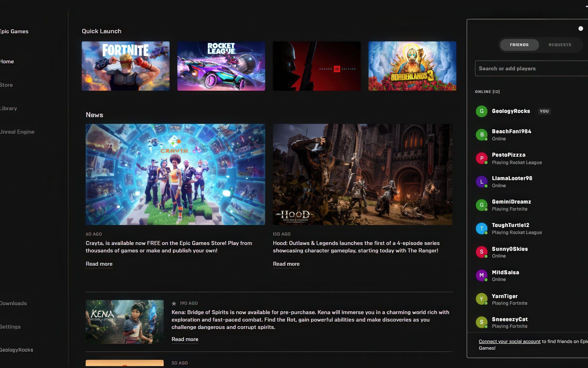Select friend name SneeeezyCat
The image size is (588, 368).
pyautogui.click(x=510, y=319)
